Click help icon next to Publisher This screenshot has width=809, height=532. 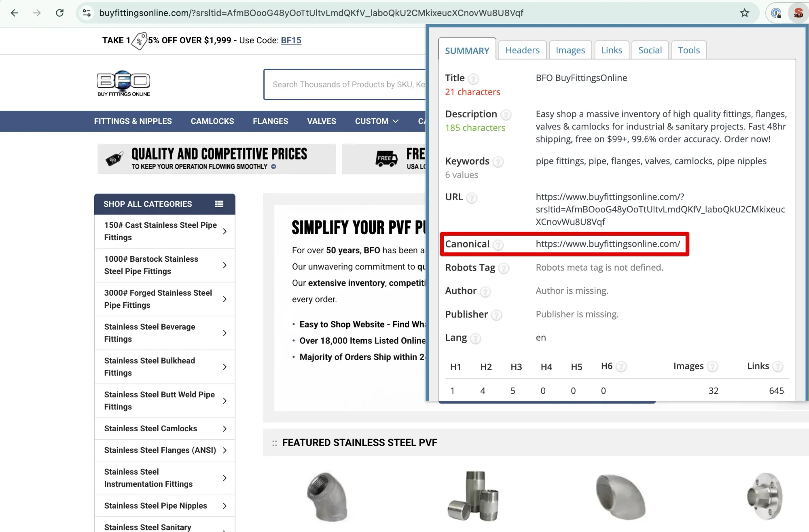point(497,315)
